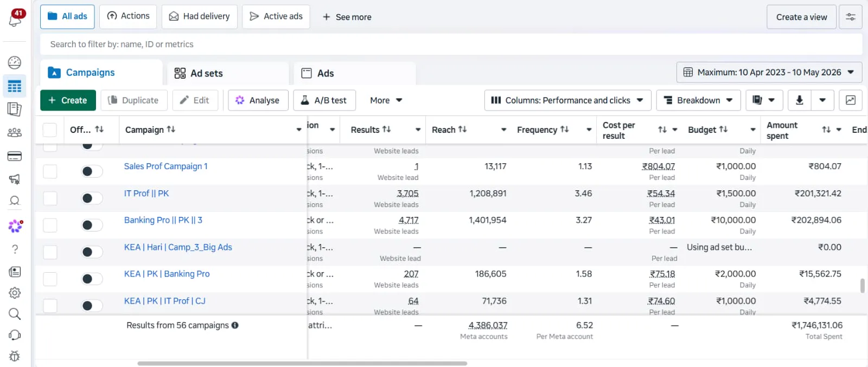This screenshot has width=868, height=367.
Task: Open Columns: Performance and clicks dropdown
Action: tap(567, 100)
